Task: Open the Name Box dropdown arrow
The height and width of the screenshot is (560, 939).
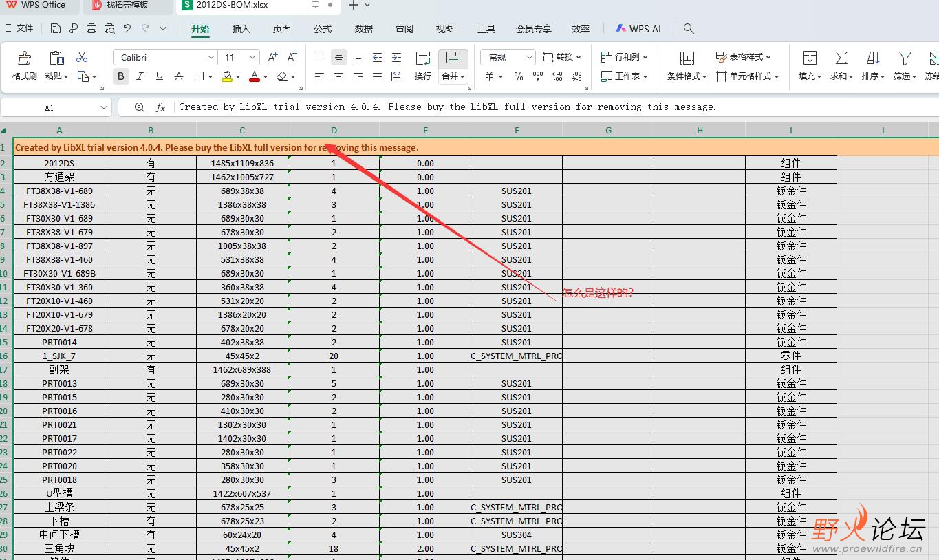Action: pyautogui.click(x=104, y=107)
